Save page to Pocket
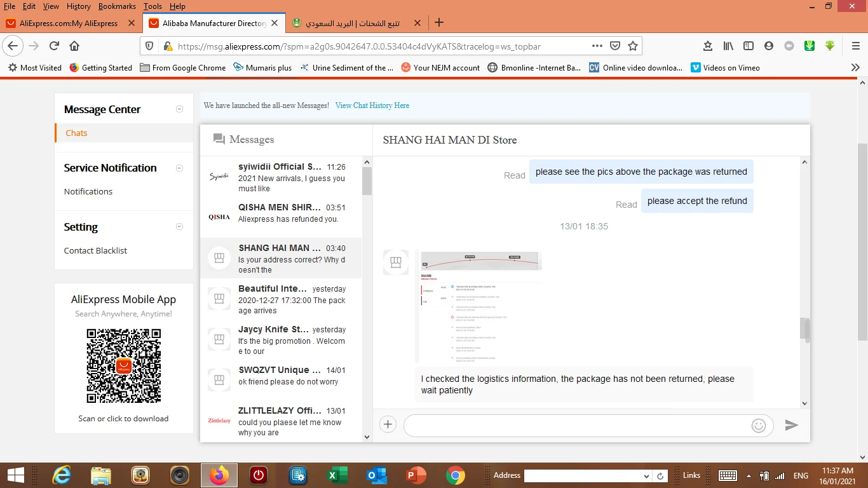The width and height of the screenshot is (868, 488). (615, 46)
